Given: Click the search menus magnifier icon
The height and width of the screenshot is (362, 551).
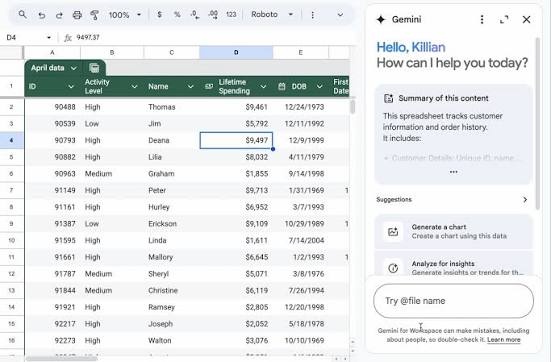Looking at the screenshot, I should (x=22, y=15).
